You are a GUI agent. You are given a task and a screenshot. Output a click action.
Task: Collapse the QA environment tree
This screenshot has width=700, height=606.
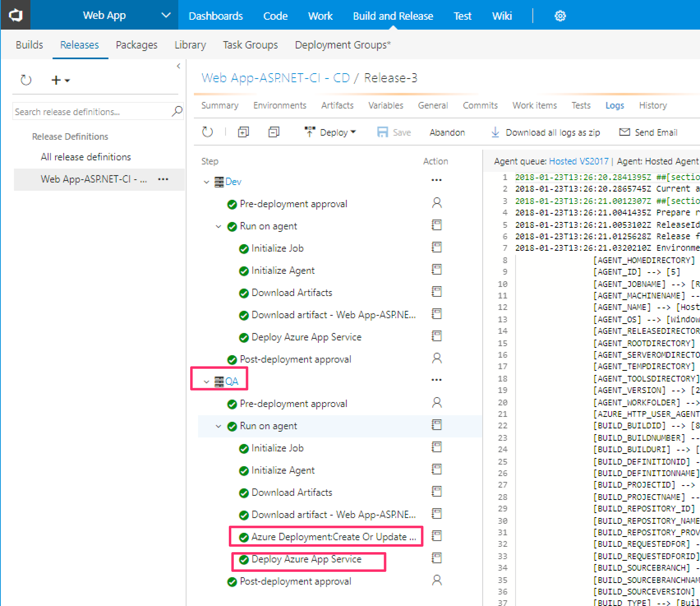[x=207, y=382]
